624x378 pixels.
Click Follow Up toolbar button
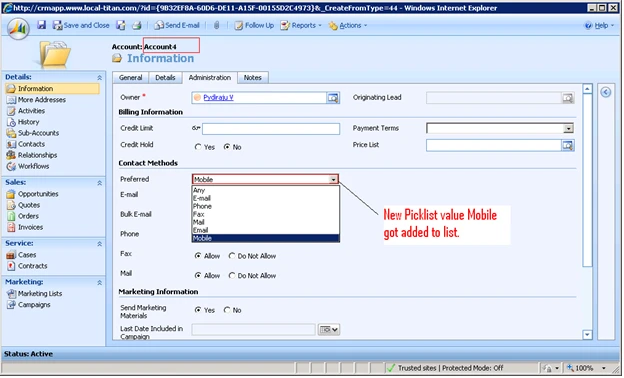click(254, 25)
